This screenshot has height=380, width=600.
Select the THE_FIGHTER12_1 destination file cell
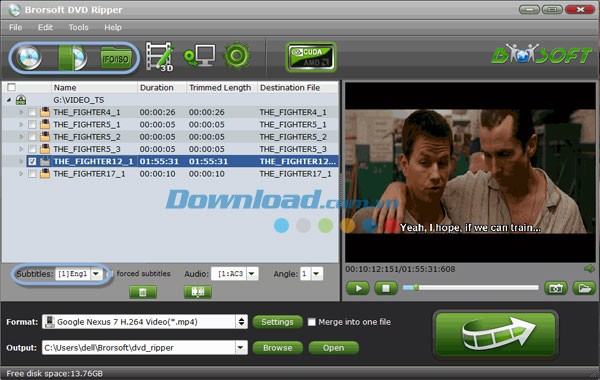coord(298,161)
